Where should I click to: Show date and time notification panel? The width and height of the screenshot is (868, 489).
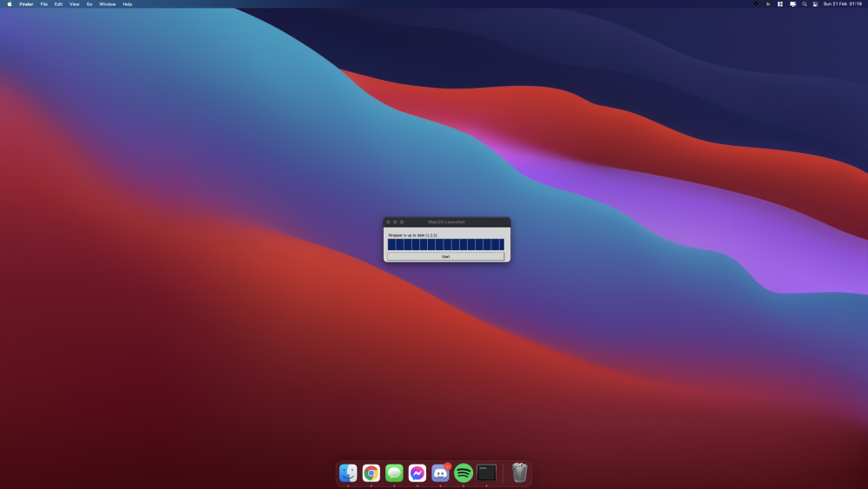842,4
